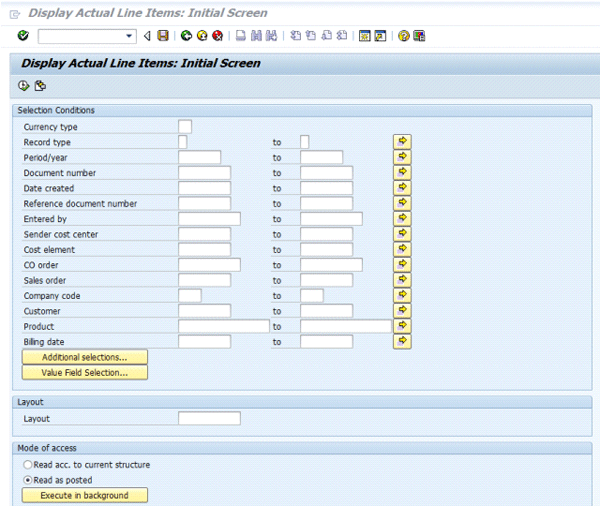Click the yellow Help question mark icon

point(404,36)
